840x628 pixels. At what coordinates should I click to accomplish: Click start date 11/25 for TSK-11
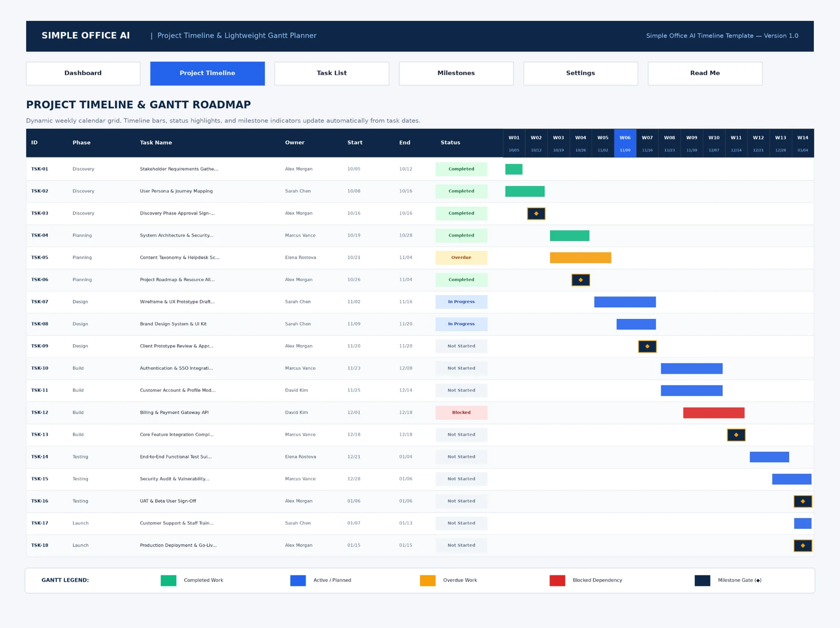coord(354,390)
